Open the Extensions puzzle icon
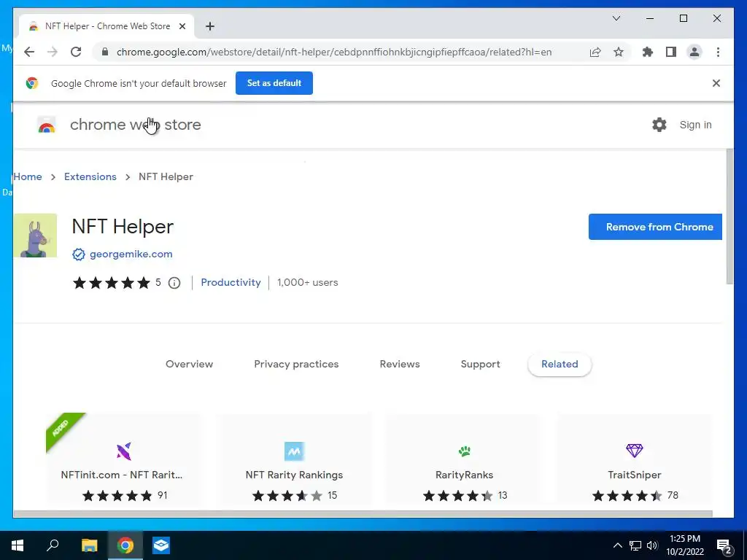 (648, 52)
